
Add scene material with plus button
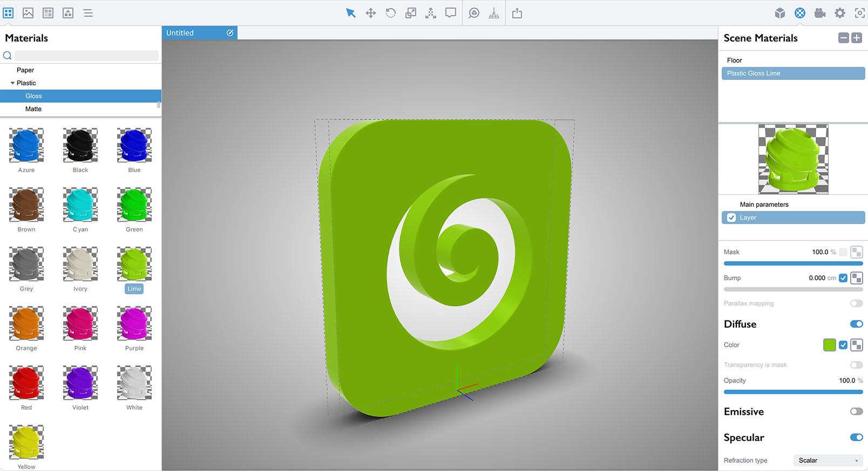tap(857, 38)
